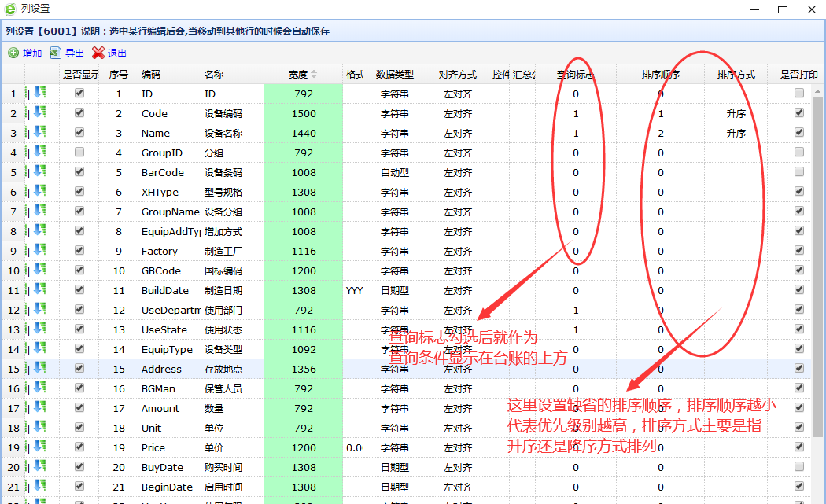Click the move-down icon in the Price row
The image size is (826, 504).
coord(39,447)
